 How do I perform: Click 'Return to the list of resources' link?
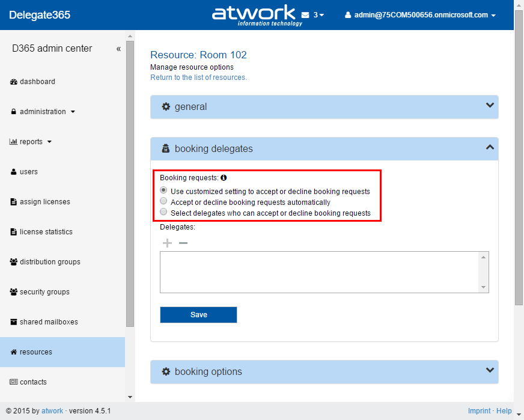pyautogui.click(x=198, y=78)
